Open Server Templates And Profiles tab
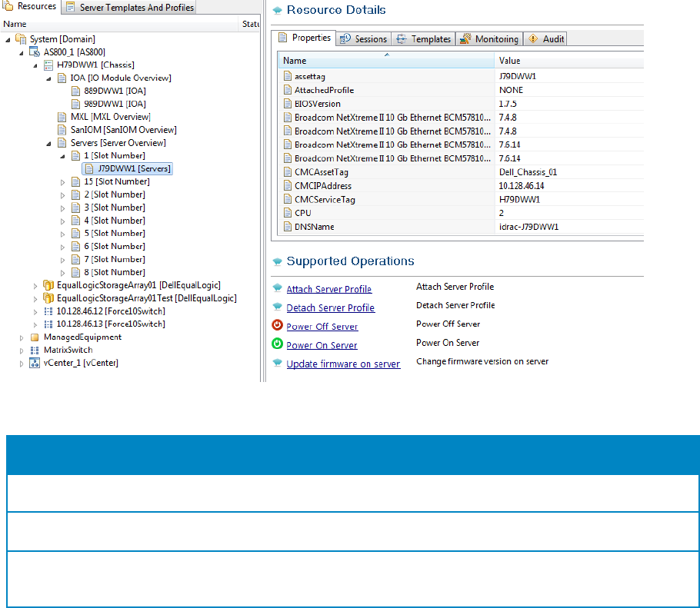The height and width of the screenshot is (608, 700). pyautogui.click(x=129, y=8)
